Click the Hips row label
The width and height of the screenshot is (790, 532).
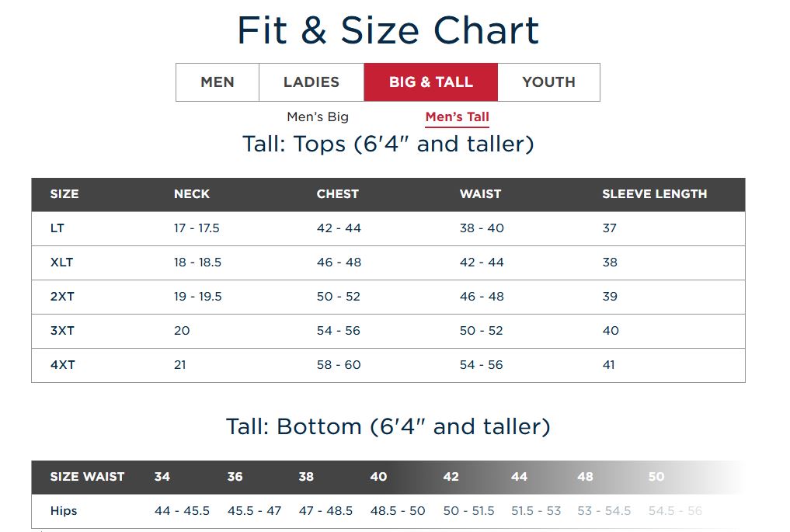coord(64,511)
